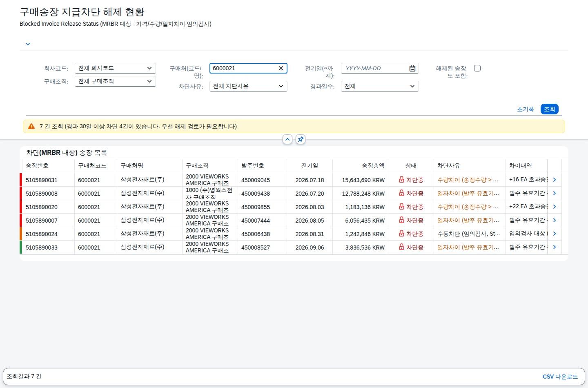588x388 pixels.
Task: Clear the 구매처 field with the X icon
Action: coord(281,68)
